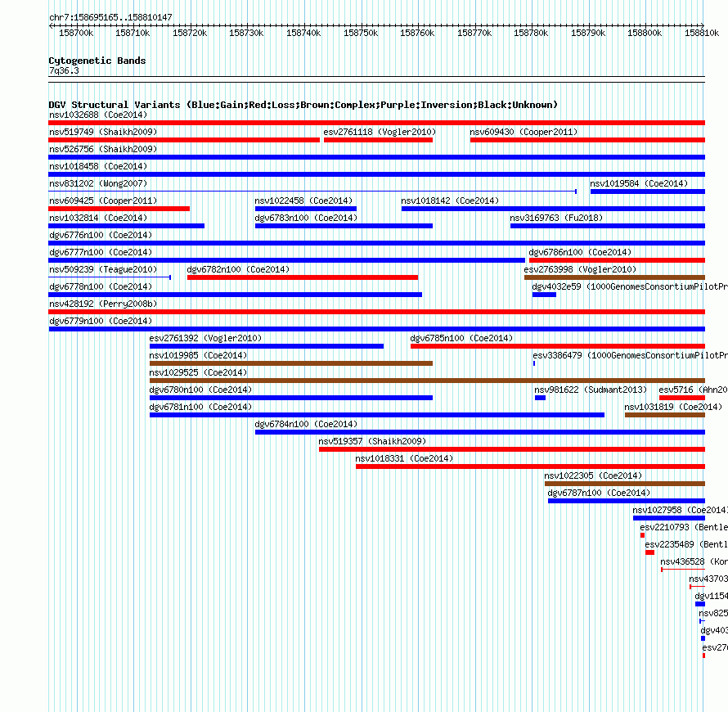Click the 158800k ruler tick label

[645, 33]
